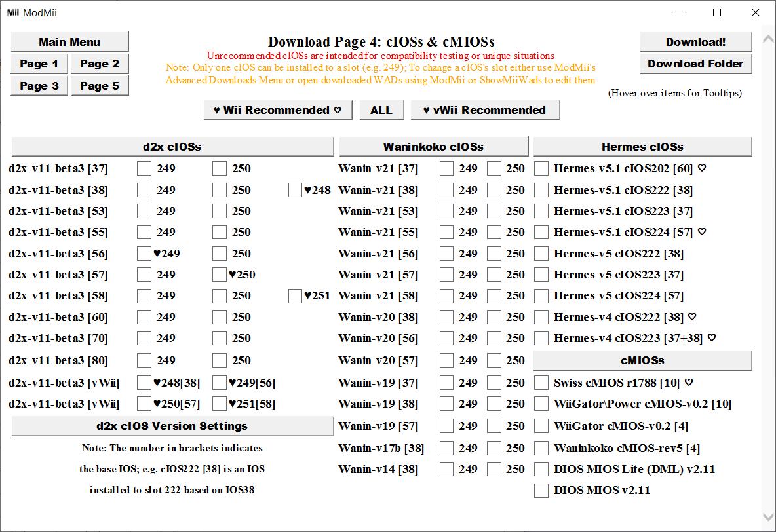Viewport: 776px width, 532px height.
Task: Check WiiGator cMIOS-v0.2 [4]
Action: coord(541,426)
